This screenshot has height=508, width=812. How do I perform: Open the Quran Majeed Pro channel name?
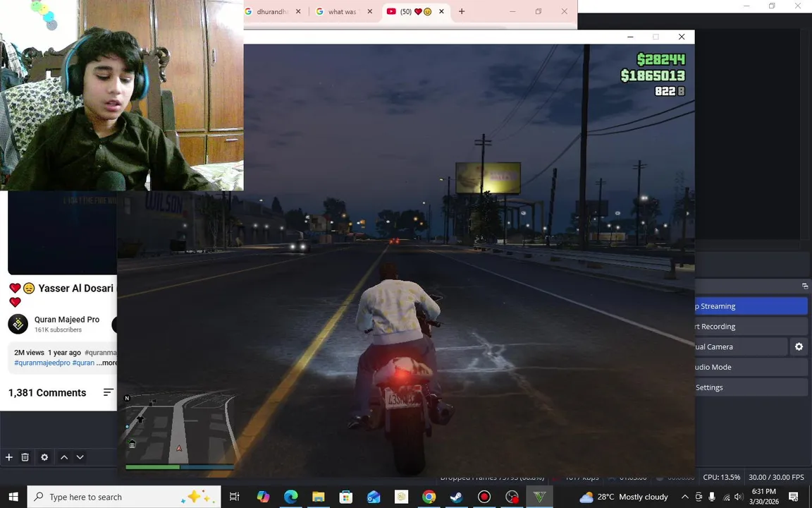(x=67, y=320)
